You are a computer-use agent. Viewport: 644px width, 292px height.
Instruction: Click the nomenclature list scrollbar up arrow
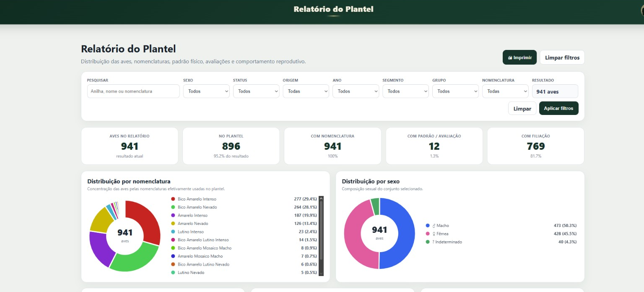coord(322,199)
